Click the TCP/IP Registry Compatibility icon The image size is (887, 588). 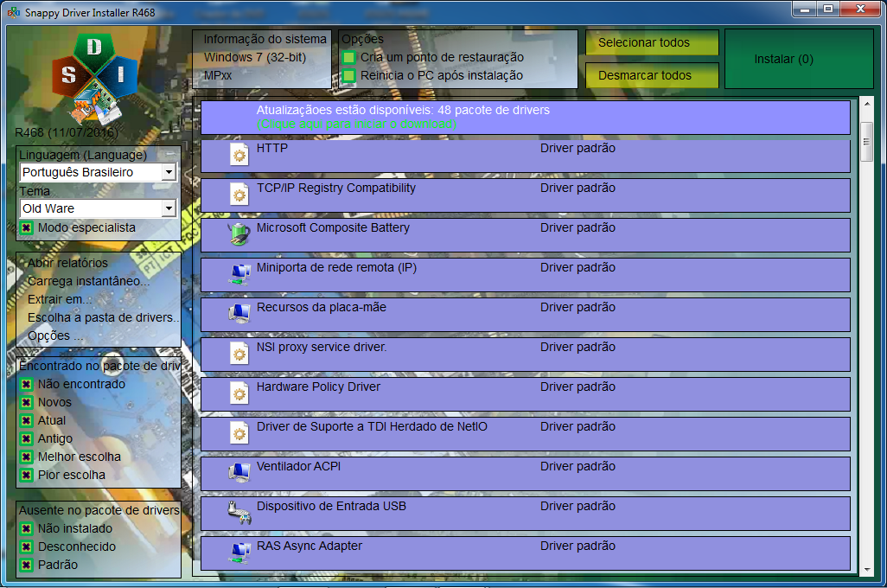coord(239,194)
